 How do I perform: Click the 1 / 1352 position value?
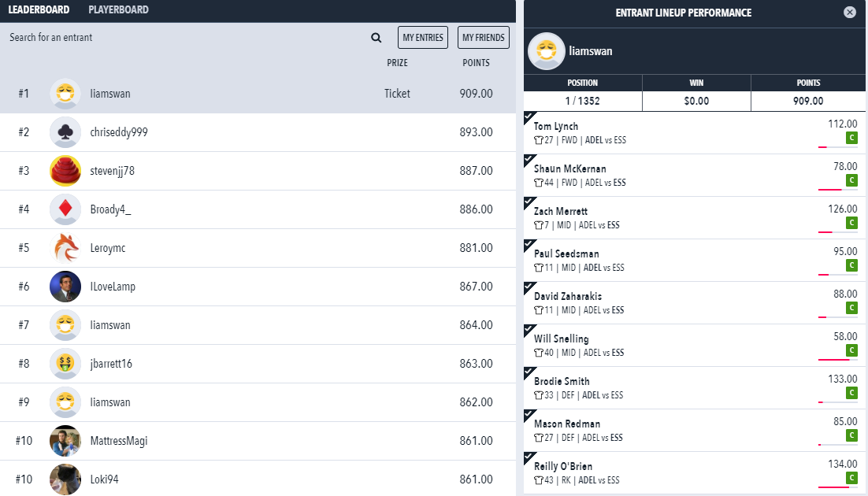[x=582, y=101]
